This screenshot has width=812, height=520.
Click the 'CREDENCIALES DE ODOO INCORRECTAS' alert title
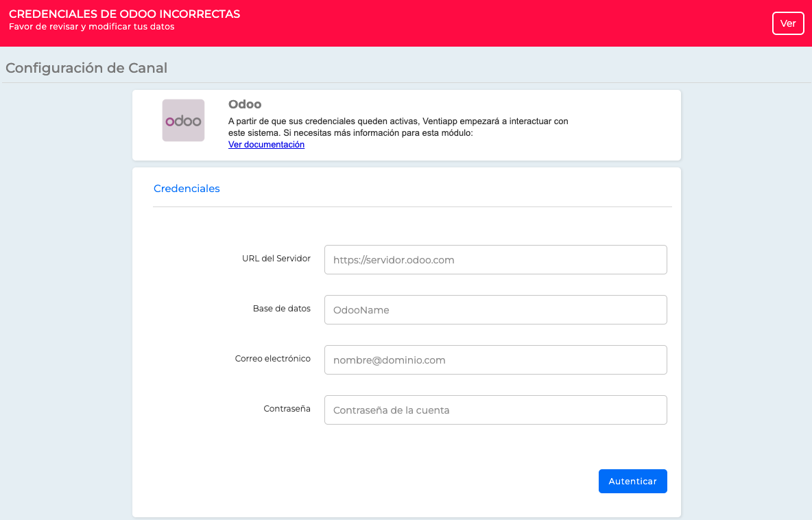[x=124, y=14]
